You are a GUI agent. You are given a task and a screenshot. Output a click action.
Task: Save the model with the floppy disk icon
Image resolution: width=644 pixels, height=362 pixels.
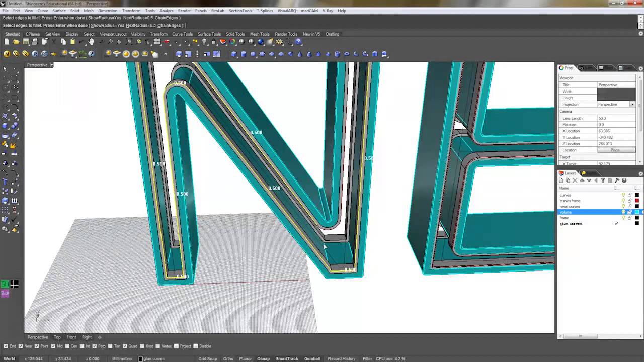coord(26,42)
